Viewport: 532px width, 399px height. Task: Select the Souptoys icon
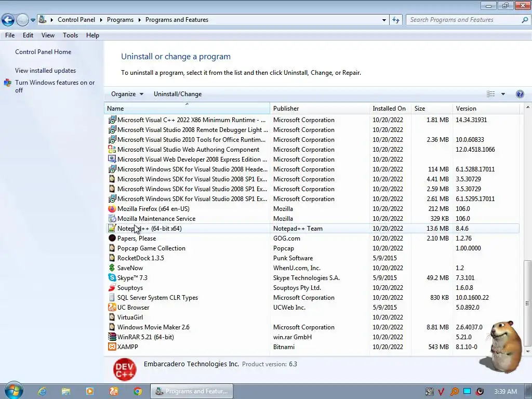112,287
